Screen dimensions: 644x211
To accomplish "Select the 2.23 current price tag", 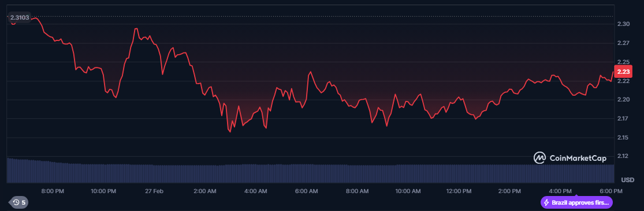I will pyautogui.click(x=623, y=71).
